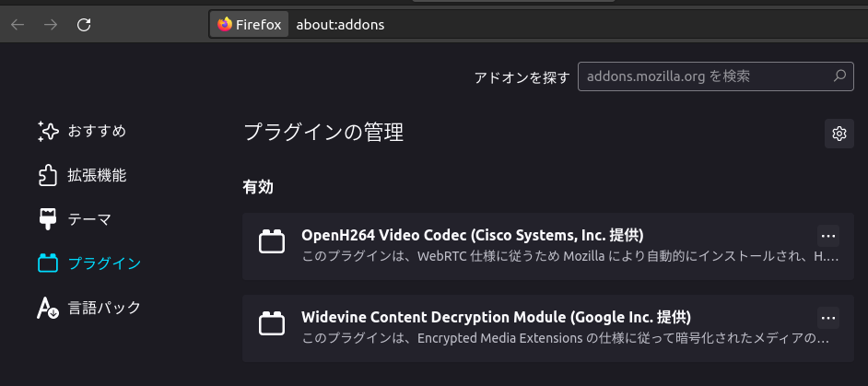Viewport: 868px width, 386px height.
Task: Go forward using the forward arrow
Action: click(x=51, y=24)
